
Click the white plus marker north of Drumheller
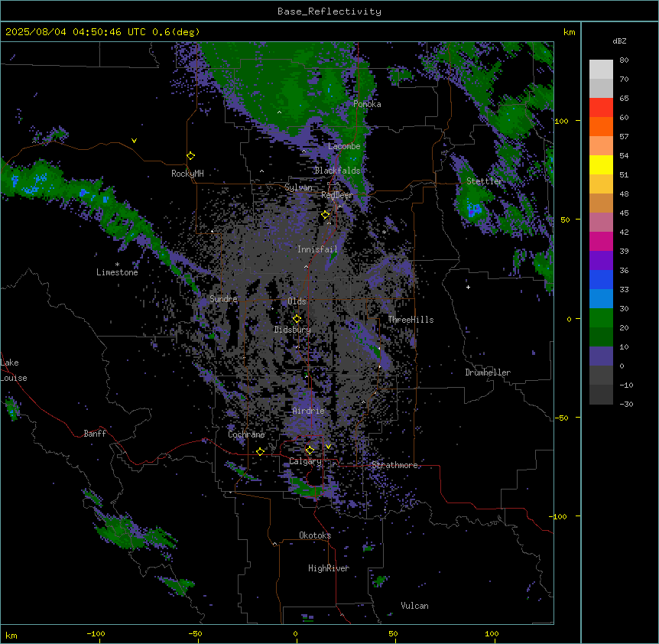point(468,287)
